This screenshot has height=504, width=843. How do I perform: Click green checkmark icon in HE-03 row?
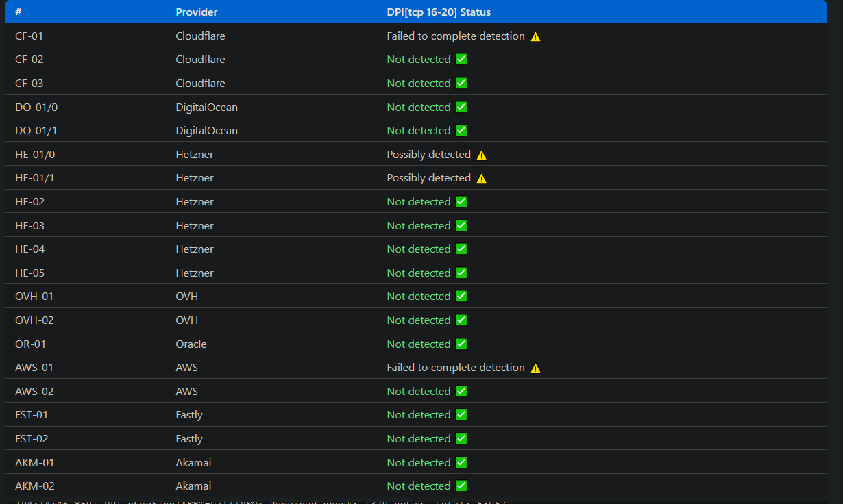(461, 226)
